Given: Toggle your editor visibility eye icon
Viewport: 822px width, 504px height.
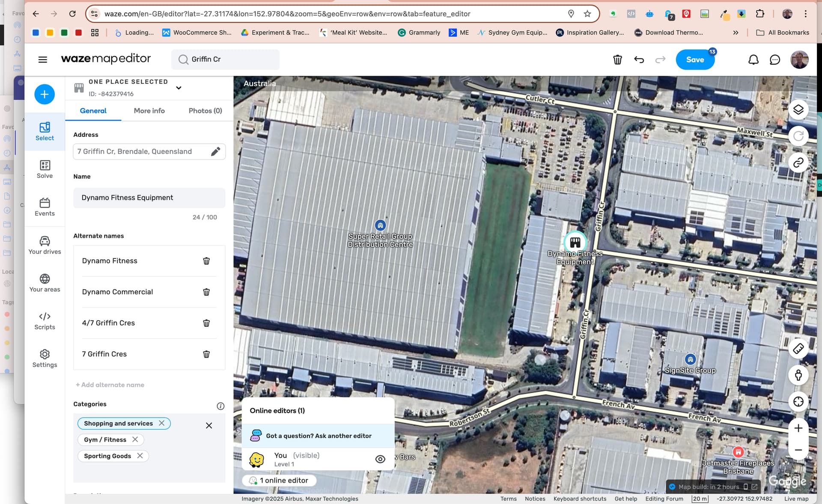Looking at the screenshot, I should click(380, 459).
